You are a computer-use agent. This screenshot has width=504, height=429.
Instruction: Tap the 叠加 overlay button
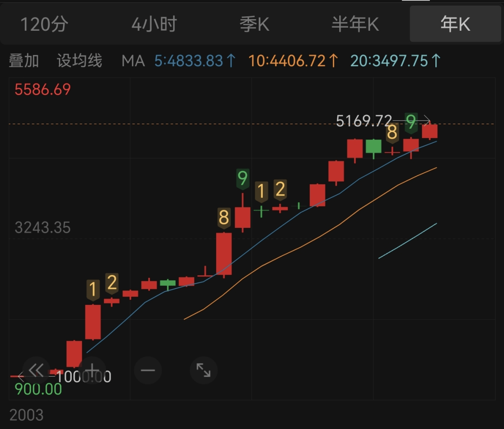(24, 61)
